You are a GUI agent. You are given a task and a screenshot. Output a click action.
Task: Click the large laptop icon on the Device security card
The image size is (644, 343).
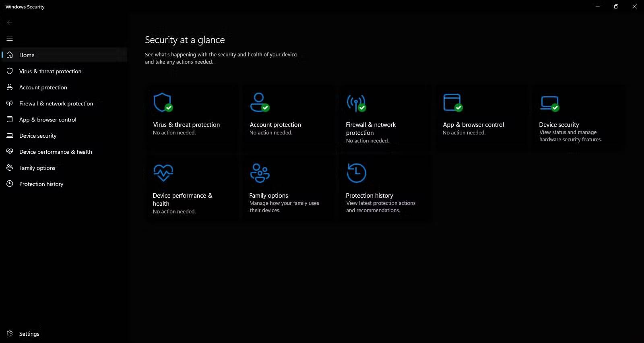pyautogui.click(x=549, y=103)
